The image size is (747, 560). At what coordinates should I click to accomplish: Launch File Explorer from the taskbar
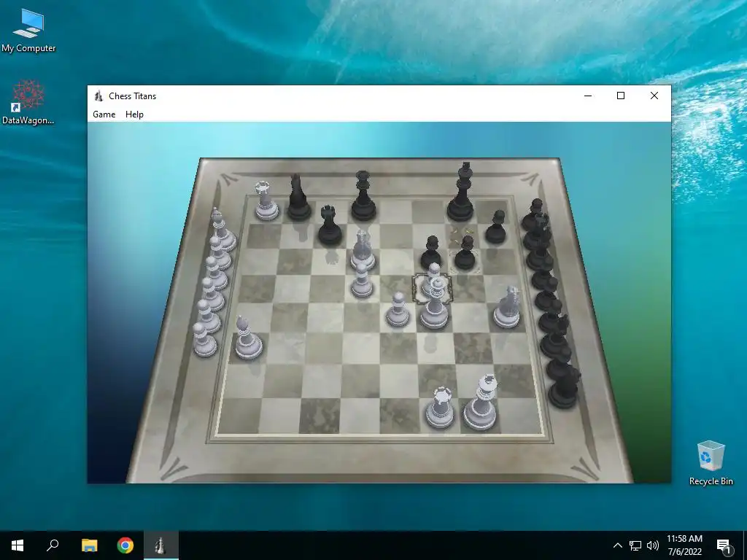point(89,545)
